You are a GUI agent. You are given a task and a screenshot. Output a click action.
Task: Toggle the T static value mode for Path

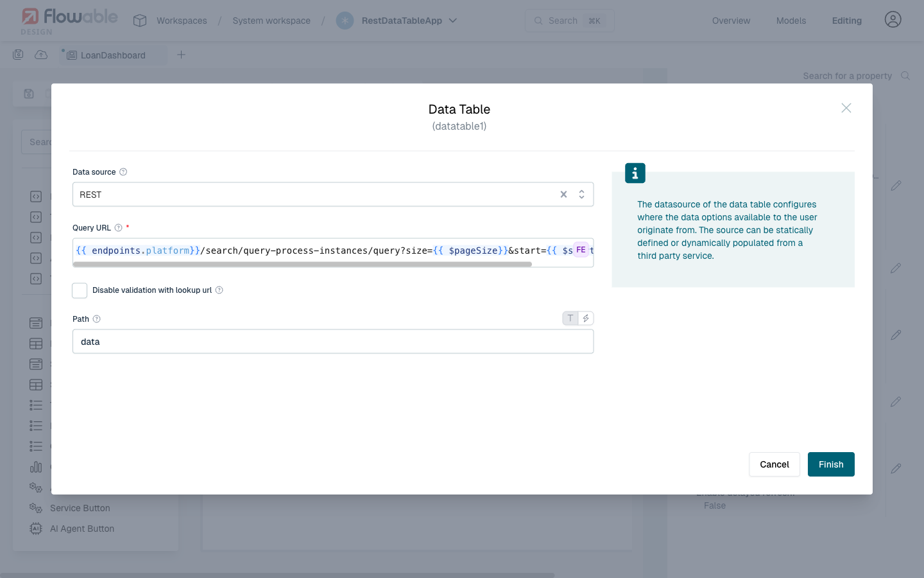pyautogui.click(x=569, y=318)
